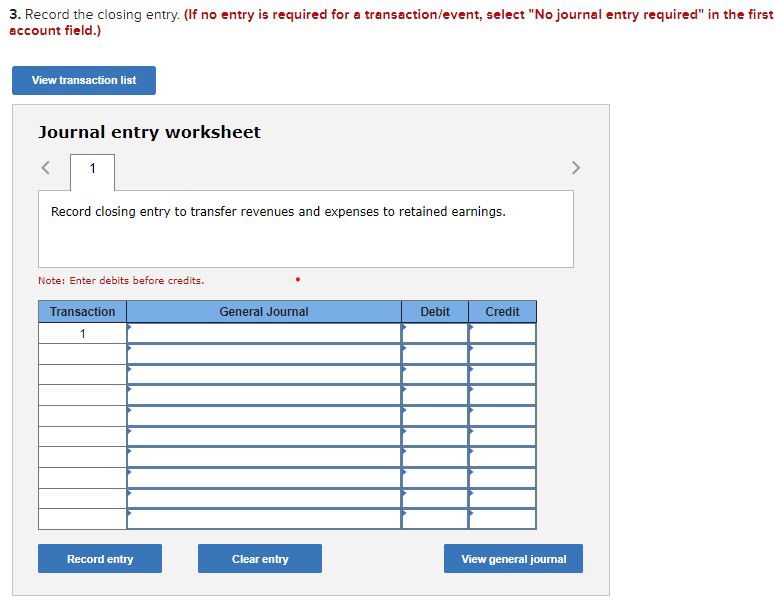Click the 'Journal entry worksheet' heading

pos(149,132)
